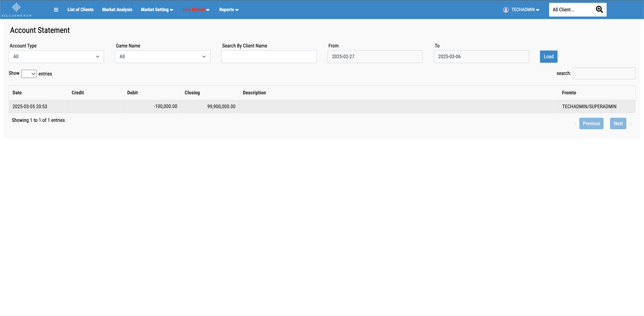
Task: Open the Market Setting dropdown menu
Action: coord(157,10)
